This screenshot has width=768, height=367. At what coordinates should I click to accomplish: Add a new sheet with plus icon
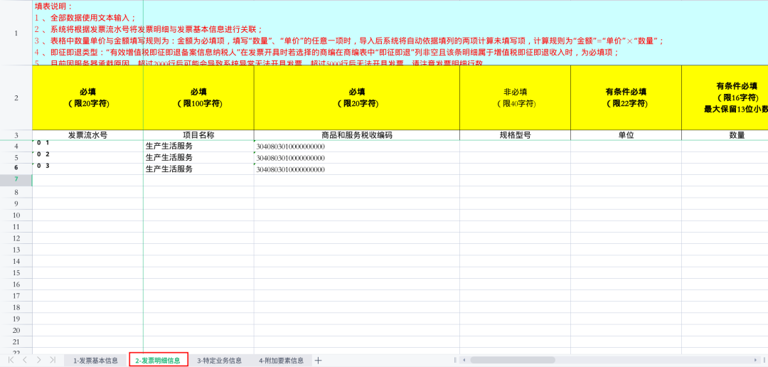[x=318, y=361]
